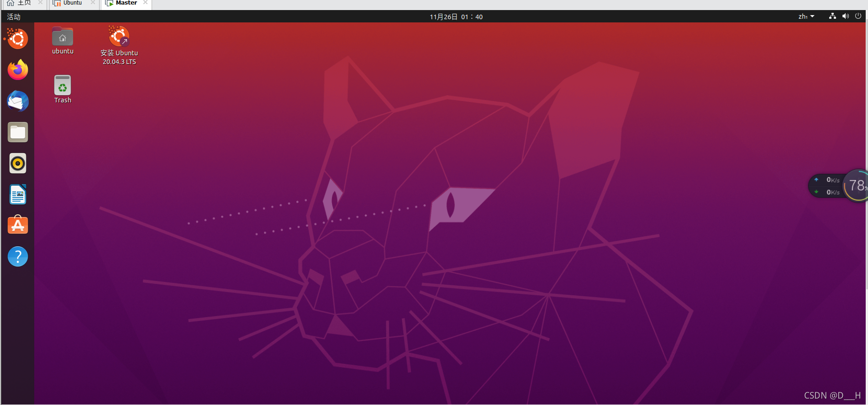The height and width of the screenshot is (405, 868).
Task: Open the zh input source dropdown
Action: pos(806,16)
